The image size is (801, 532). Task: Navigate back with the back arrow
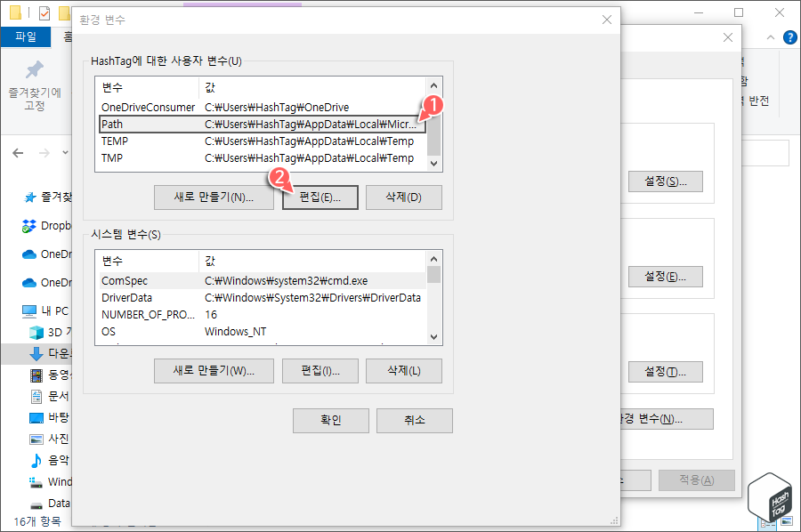tap(18, 153)
